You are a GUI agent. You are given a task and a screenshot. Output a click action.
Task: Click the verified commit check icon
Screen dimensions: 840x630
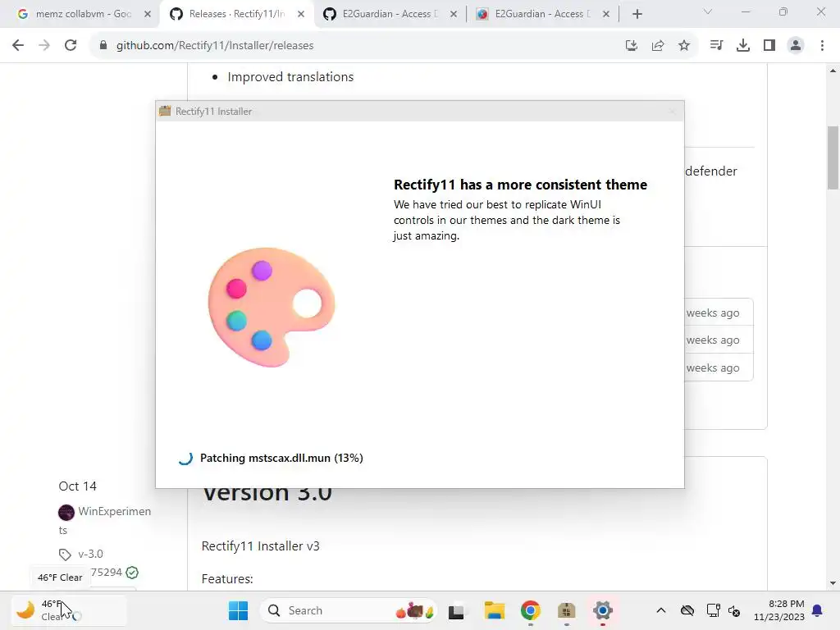tap(132, 573)
